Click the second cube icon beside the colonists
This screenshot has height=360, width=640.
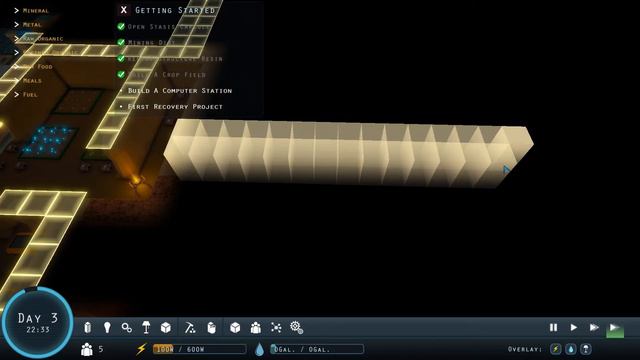click(x=235, y=327)
